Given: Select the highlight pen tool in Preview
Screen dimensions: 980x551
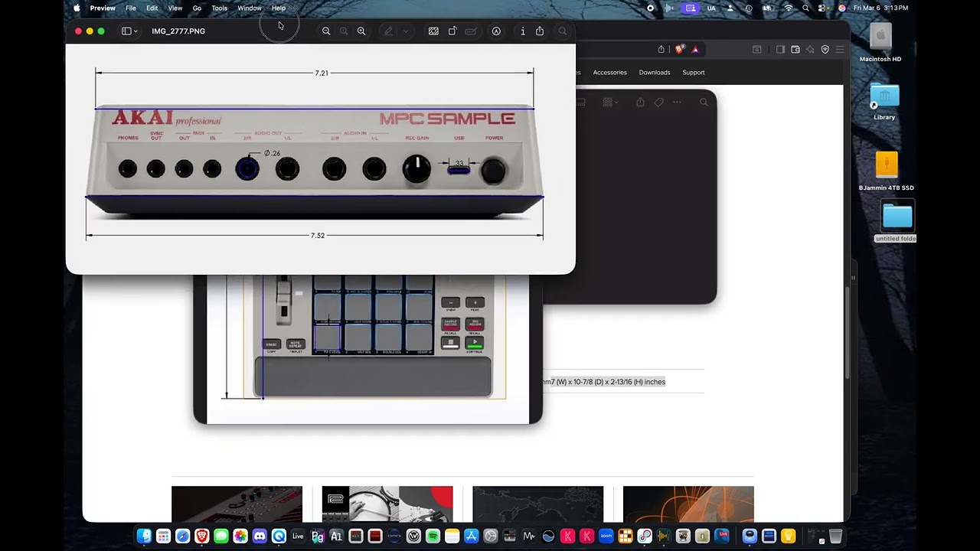Looking at the screenshot, I should pyautogui.click(x=388, y=31).
